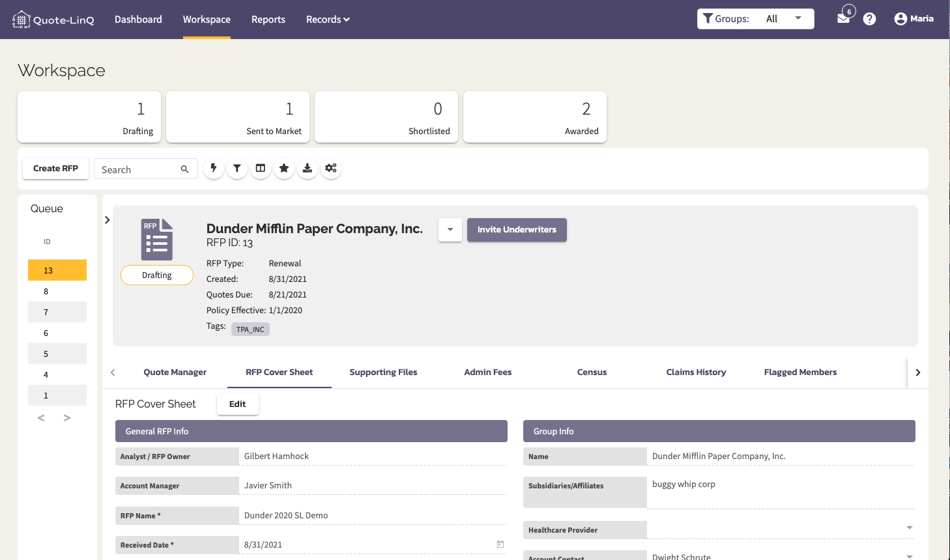Open the Groups filter dropdown
This screenshot has width=950, height=560.
(756, 19)
